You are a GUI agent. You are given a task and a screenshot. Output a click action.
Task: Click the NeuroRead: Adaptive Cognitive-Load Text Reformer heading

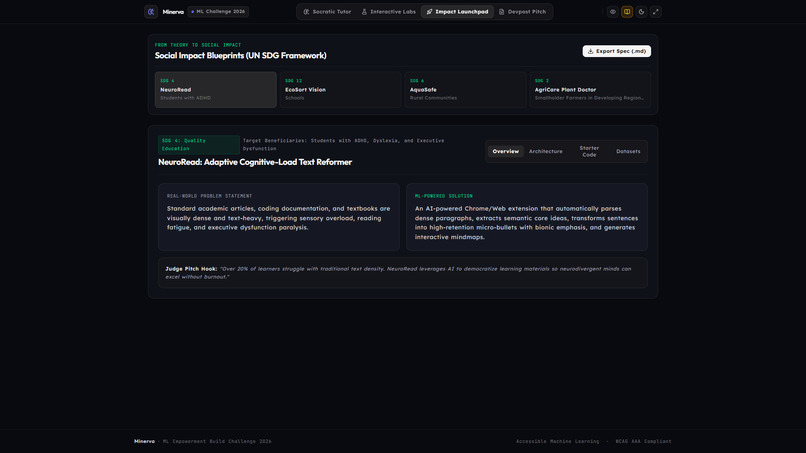(x=255, y=162)
